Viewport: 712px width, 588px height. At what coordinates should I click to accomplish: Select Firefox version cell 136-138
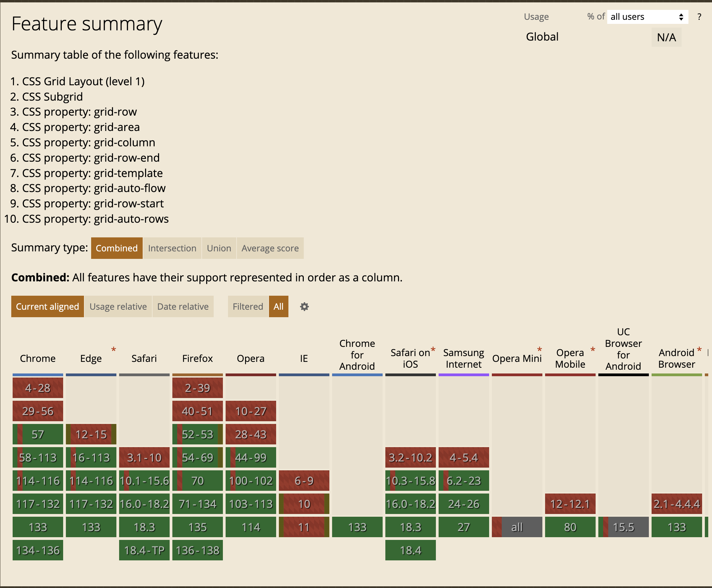[x=198, y=550]
